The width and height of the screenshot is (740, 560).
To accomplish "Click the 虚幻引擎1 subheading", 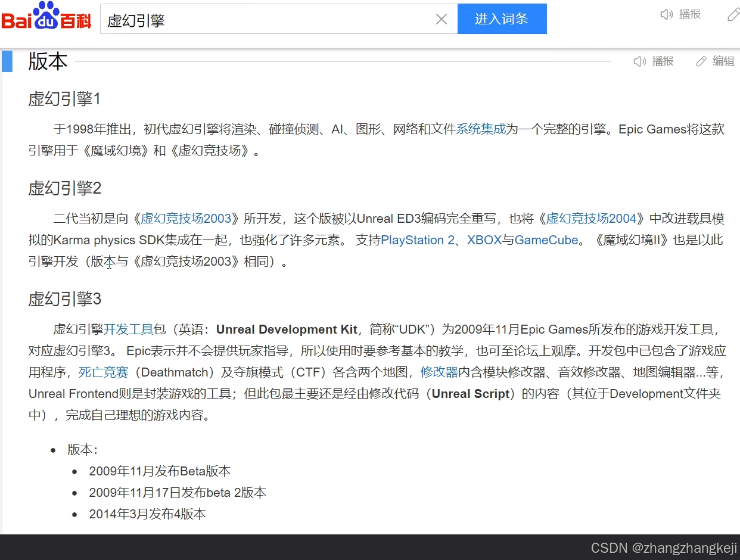I will pyautogui.click(x=65, y=99).
